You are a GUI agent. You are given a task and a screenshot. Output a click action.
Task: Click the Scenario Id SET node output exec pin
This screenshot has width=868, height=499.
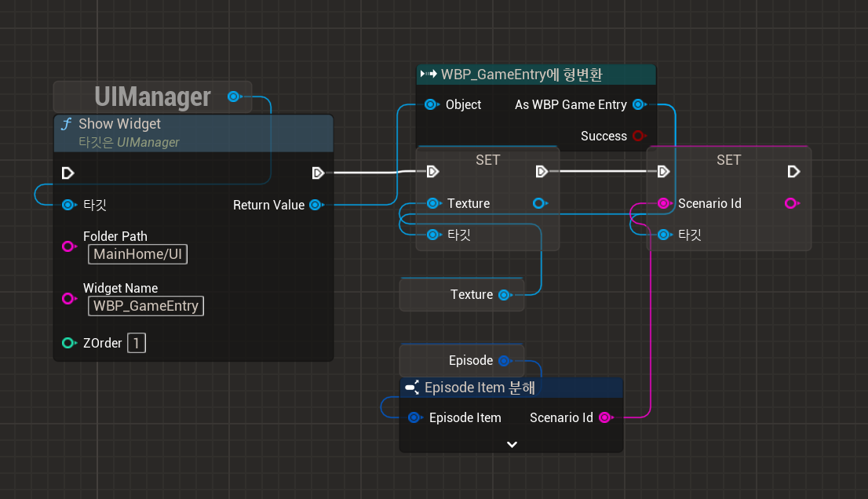[793, 172]
